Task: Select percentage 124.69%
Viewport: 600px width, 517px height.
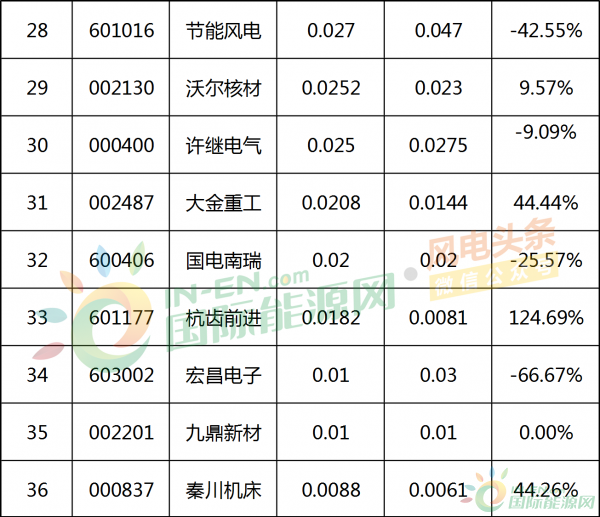Action: point(546,318)
